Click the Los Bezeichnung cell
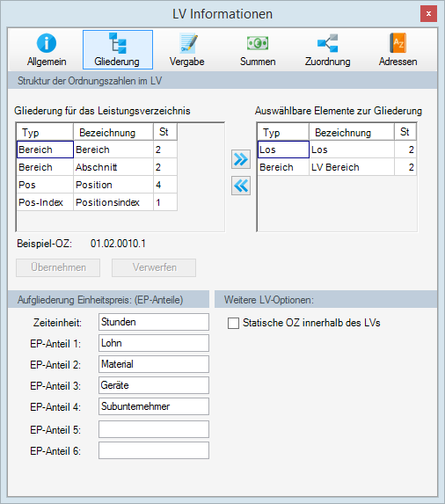 point(352,150)
